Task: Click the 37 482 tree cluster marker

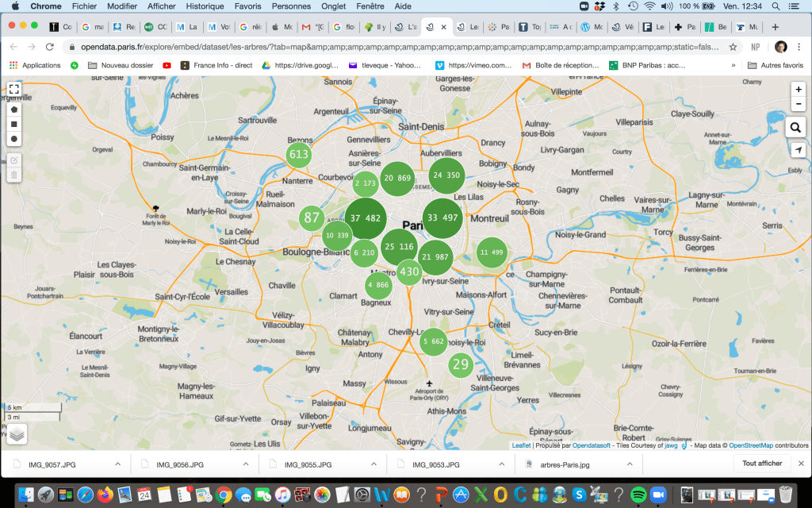Action: pos(366,218)
